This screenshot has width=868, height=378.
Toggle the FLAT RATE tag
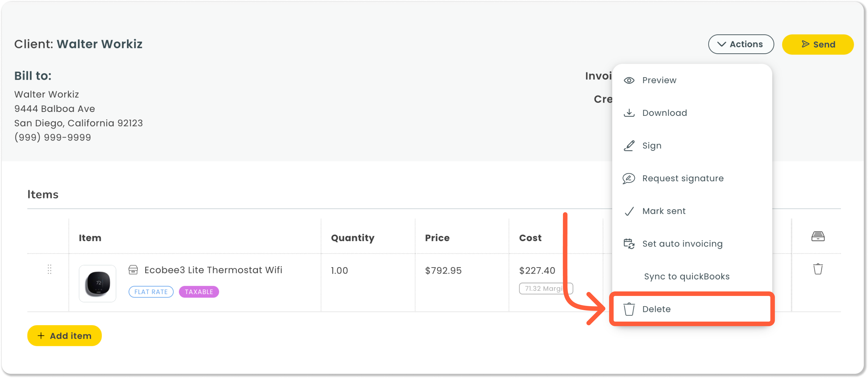tap(151, 292)
